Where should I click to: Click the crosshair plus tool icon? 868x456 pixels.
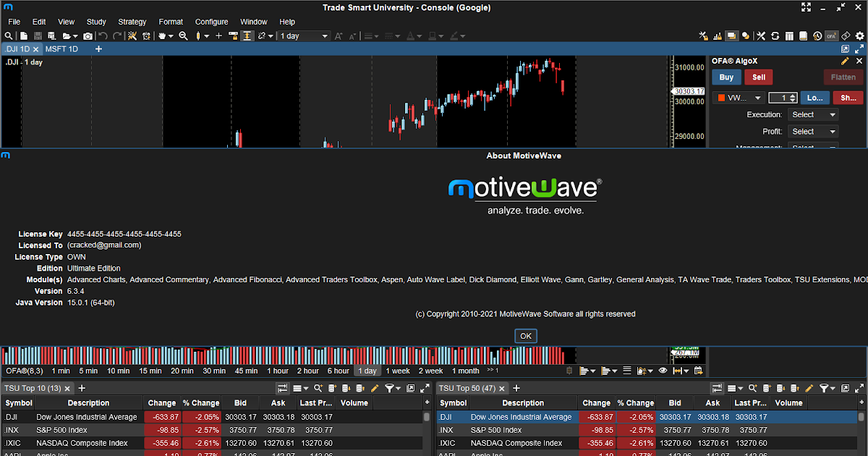(218, 35)
